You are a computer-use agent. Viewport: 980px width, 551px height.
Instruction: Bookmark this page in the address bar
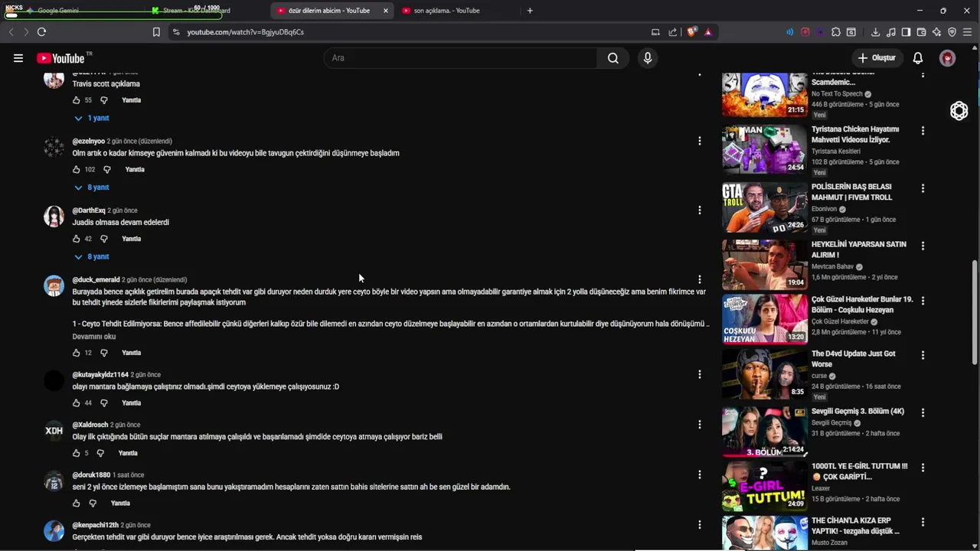pyautogui.click(x=156, y=32)
